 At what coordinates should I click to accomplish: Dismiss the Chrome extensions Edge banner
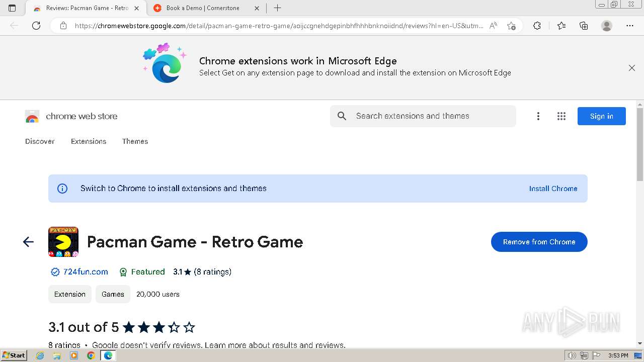click(632, 68)
